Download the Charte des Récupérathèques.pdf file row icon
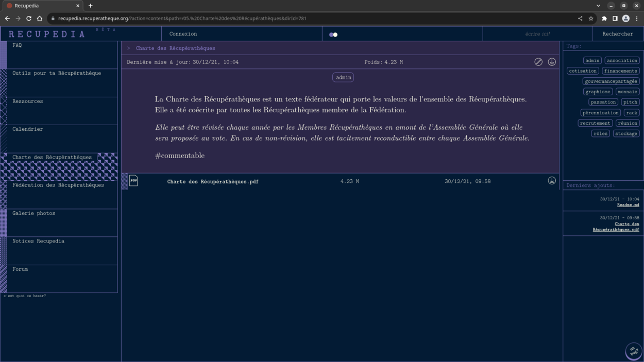Screen dimensions: 644x362 [x=552, y=181]
